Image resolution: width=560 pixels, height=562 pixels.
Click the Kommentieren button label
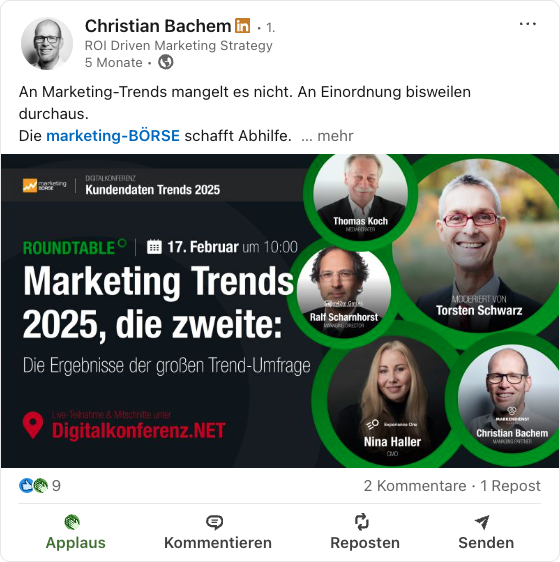tap(218, 543)
